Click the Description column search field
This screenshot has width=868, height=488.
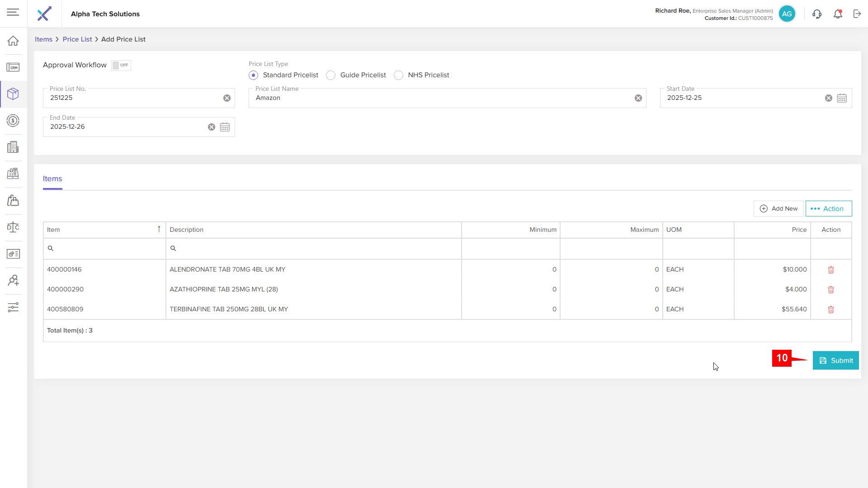point(313,249)
